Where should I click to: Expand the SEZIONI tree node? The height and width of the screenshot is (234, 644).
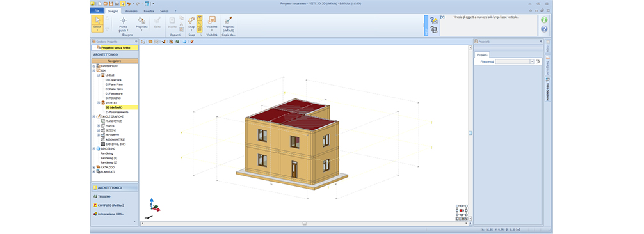click(98, 130)
